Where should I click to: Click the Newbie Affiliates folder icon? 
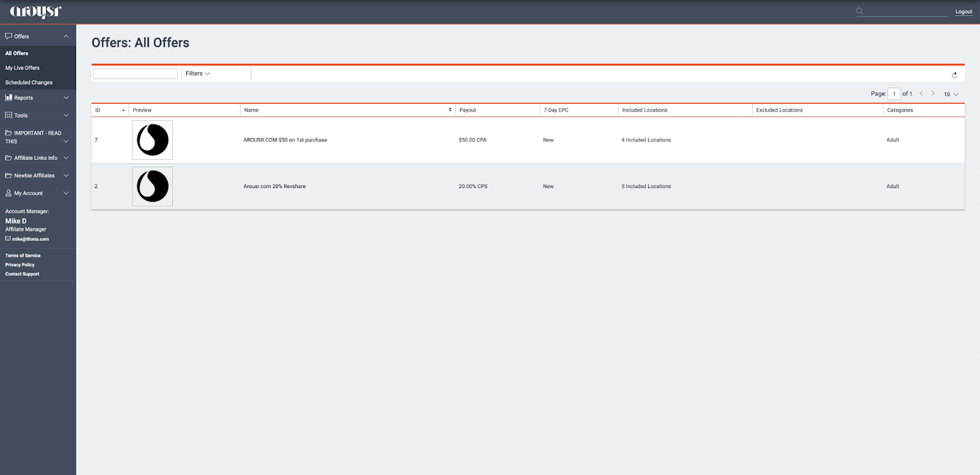[x=9, y=176]
